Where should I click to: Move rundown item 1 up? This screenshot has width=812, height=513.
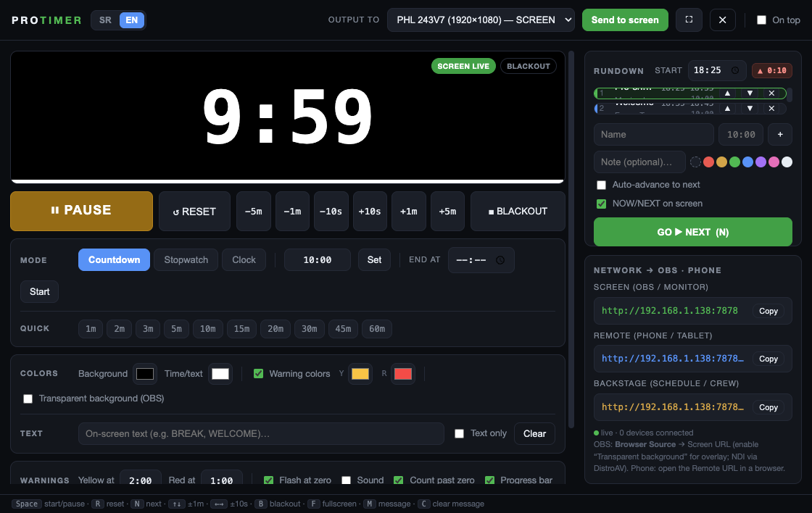728,93
